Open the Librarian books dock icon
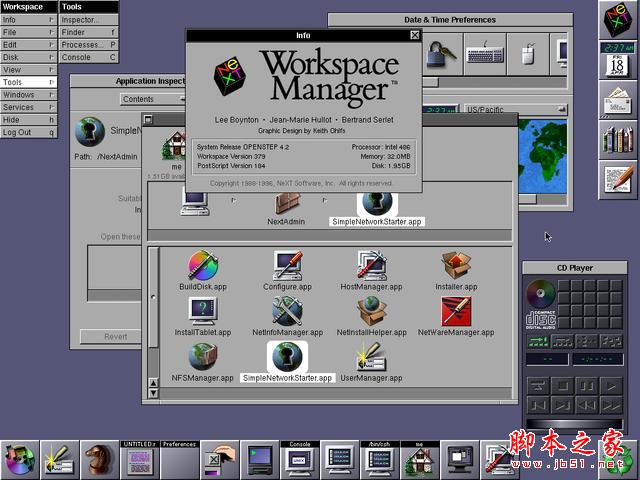The height and width of the screenshot is (480, 640). pos(618,140)
